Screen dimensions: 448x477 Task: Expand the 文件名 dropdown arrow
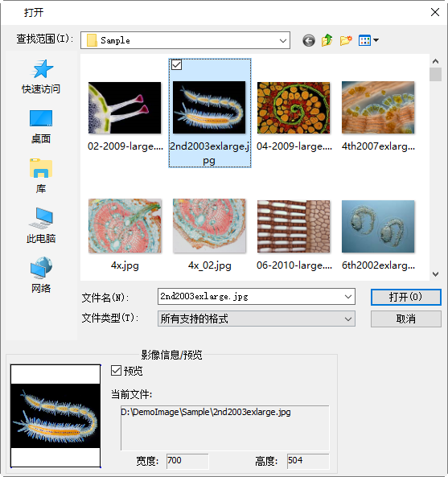[348, 297]
